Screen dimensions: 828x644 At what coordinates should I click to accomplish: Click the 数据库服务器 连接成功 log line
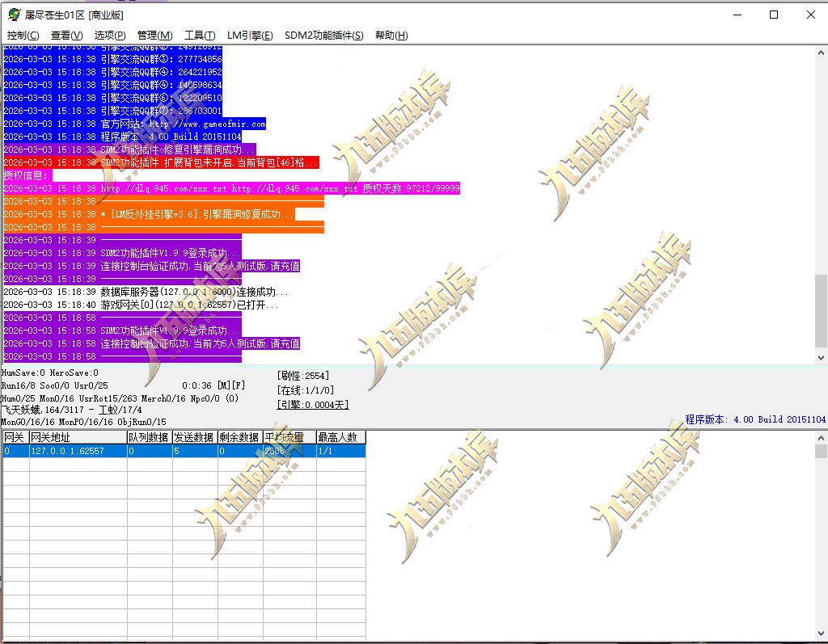point(146,292)
